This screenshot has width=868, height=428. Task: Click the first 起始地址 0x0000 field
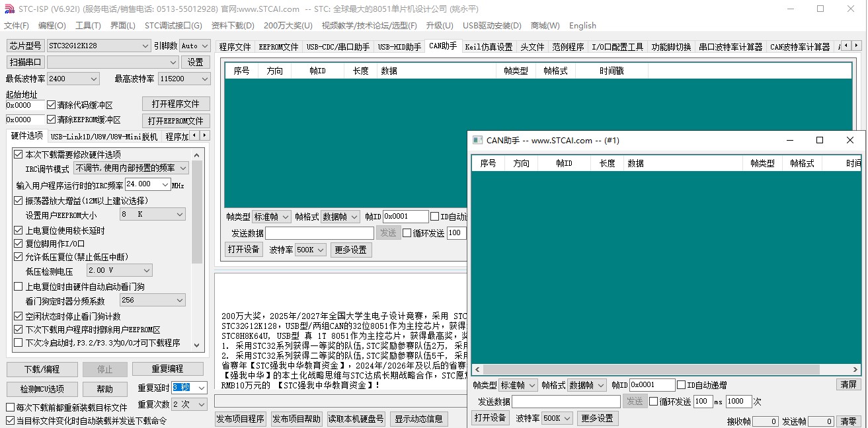(25, 105)
